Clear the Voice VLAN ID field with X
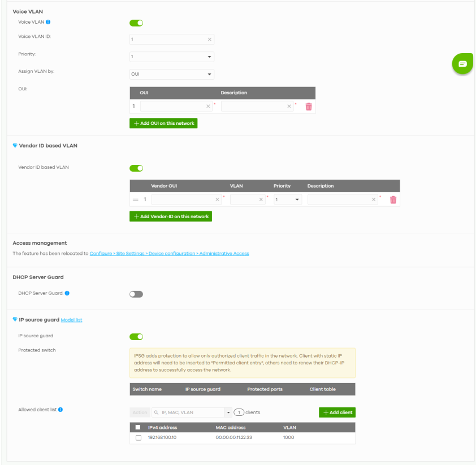The image size is (476, 465). [209, 40]
